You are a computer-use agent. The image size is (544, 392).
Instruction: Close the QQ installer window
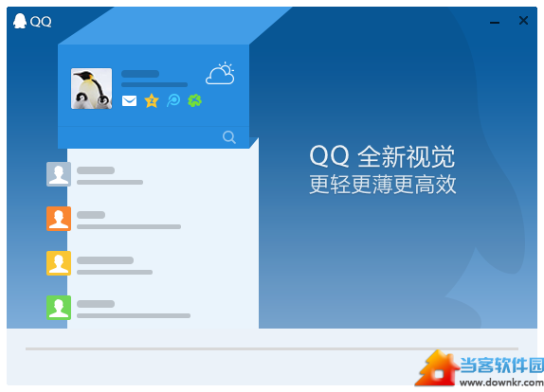coord(523,21)
